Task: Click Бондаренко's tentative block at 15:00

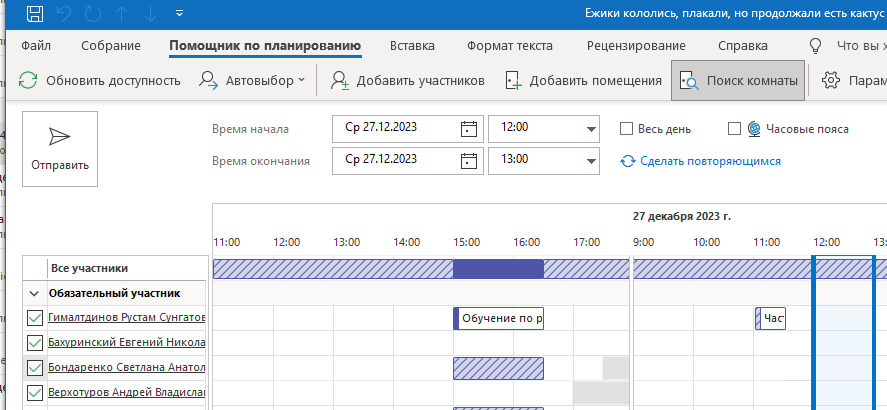Action: point(498,368)
